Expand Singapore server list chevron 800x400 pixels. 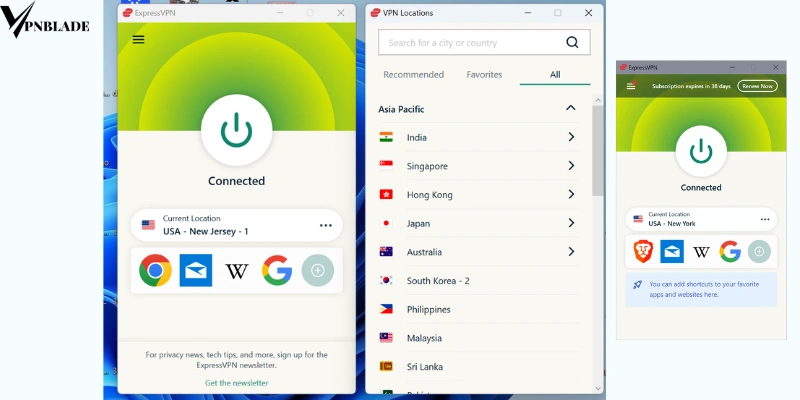coord(571,165)
